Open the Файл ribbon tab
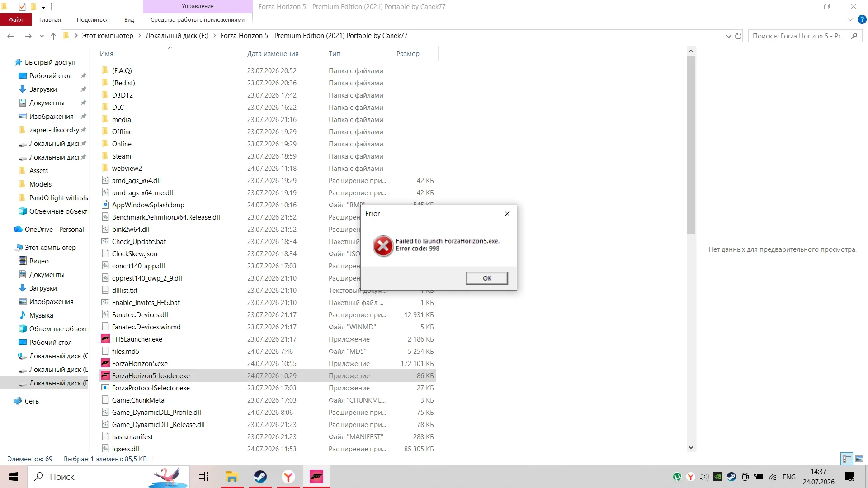The image size is (868, 488). click(x=16, y=19)
